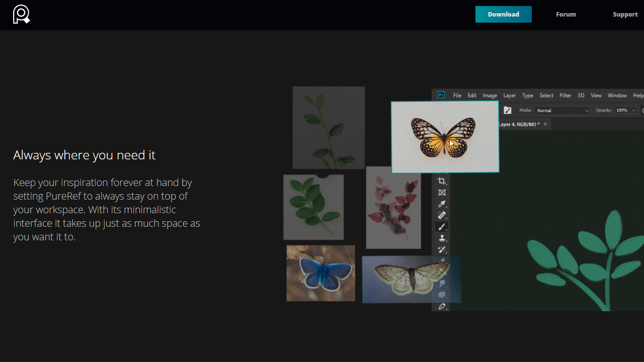Open the Filter menu
The image size is (644, 362).
click(565, 96)
